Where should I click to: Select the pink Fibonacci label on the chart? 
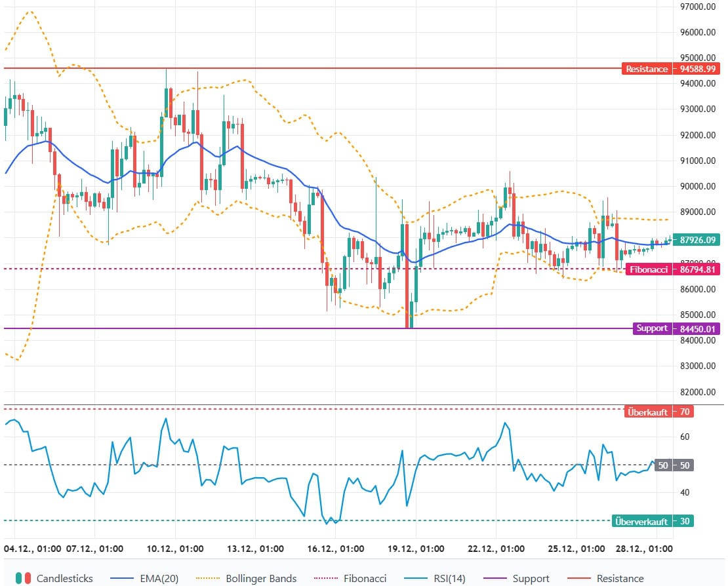[649, 269]
